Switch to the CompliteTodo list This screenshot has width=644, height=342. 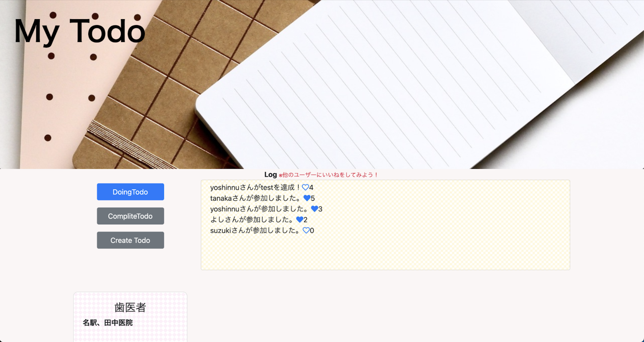[130, 216]
